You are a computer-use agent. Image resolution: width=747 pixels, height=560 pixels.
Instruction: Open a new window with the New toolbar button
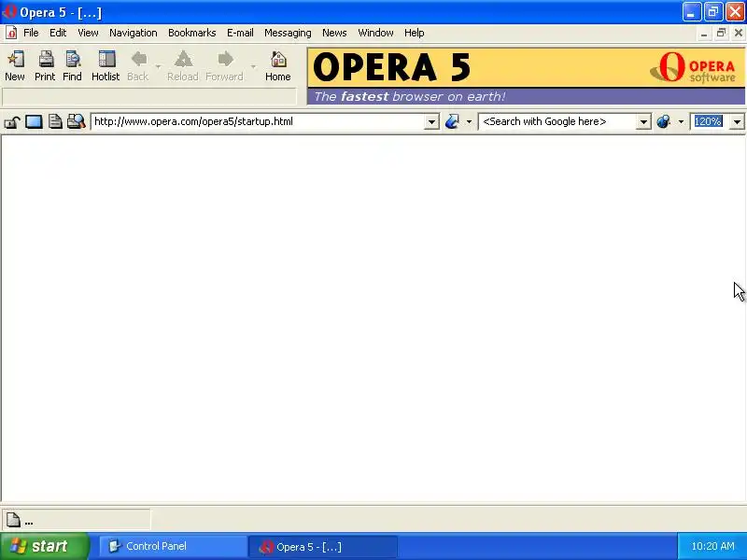tap(15, 65)
